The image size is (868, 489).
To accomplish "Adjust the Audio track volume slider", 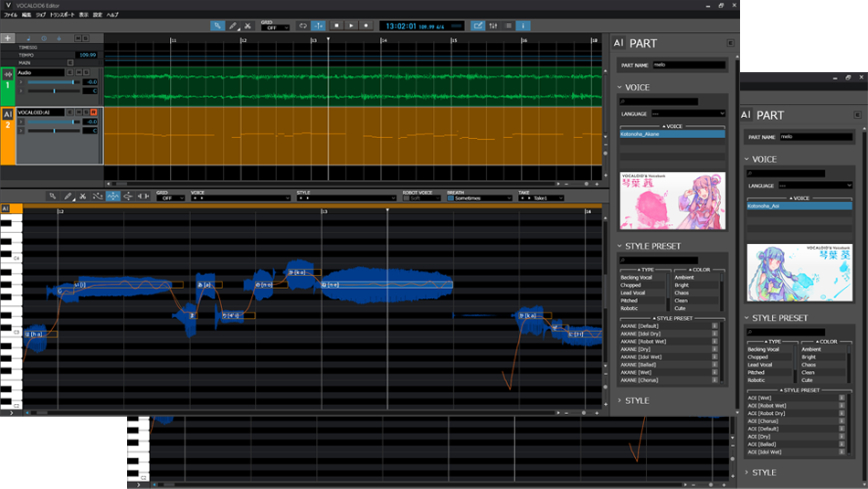I will pyautogui.click(x=54, y=82).
